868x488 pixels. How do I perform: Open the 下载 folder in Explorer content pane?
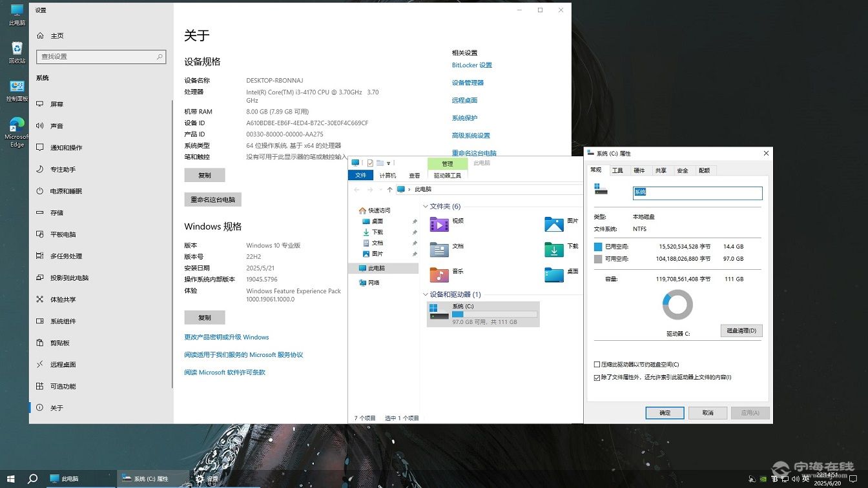pos(561,249)
